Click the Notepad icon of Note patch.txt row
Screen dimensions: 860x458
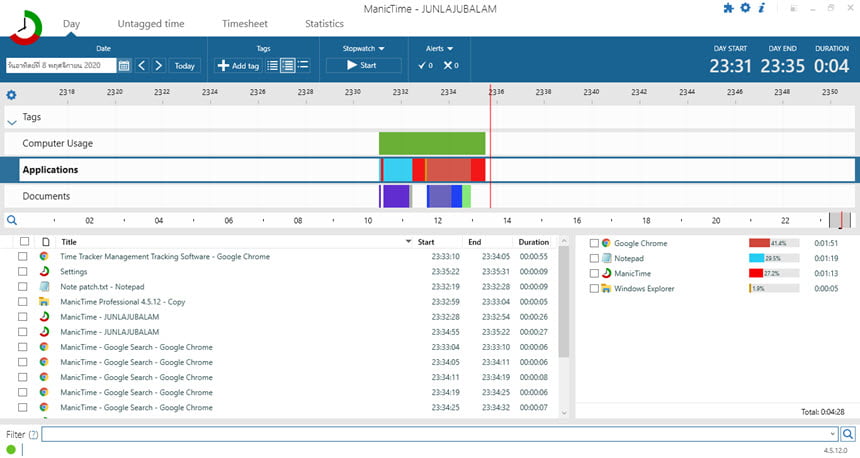coord(44,286)
